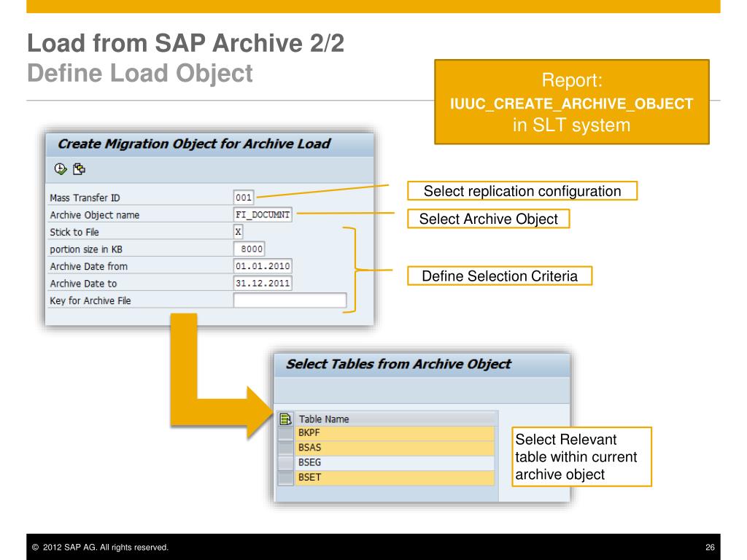Click the Execute clock icon

click(x=61, y=169)
